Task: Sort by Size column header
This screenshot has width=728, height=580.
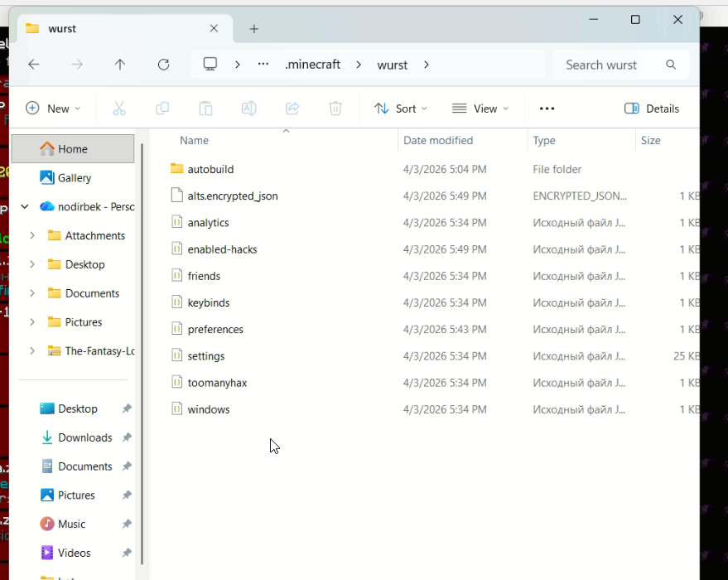Action: click(650, 140)
